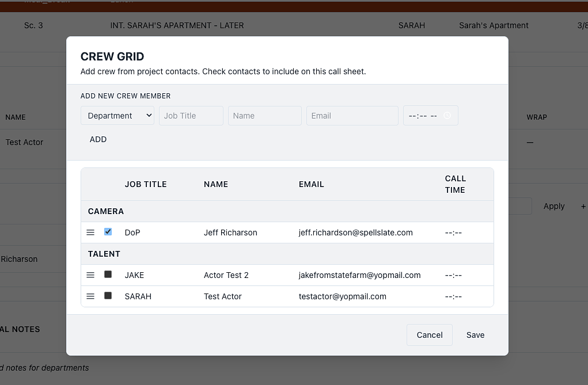Click the drag handle icon beside JAKE's row
The height and width of the screenshot is (385, 588).
(90, 275)
